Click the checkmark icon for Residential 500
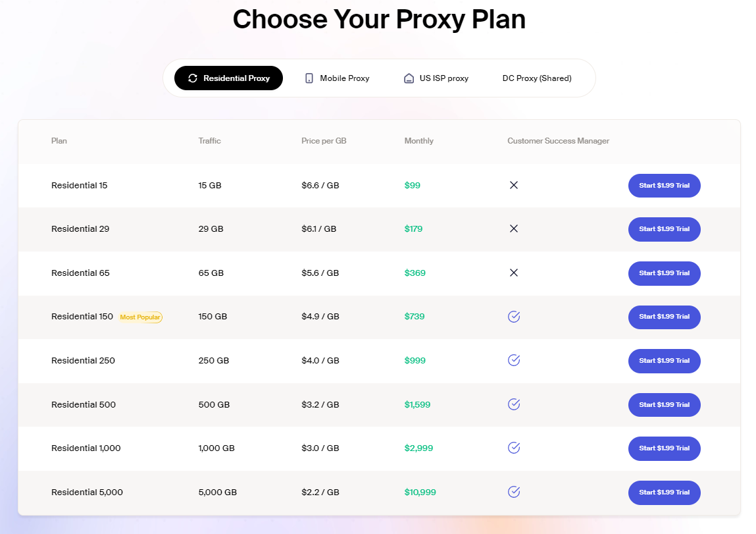 (x=514, y=404)
